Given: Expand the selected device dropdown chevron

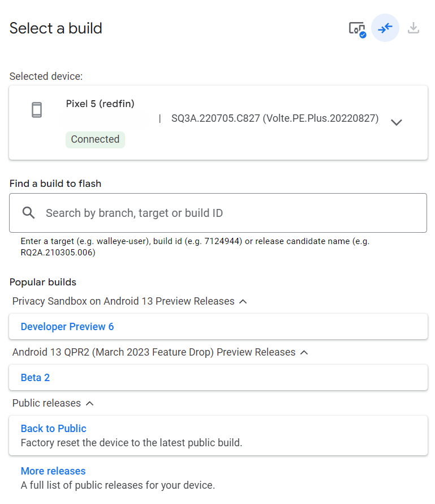Looking at the screenshot, I should pyautogui.click(x=397, y=122).
